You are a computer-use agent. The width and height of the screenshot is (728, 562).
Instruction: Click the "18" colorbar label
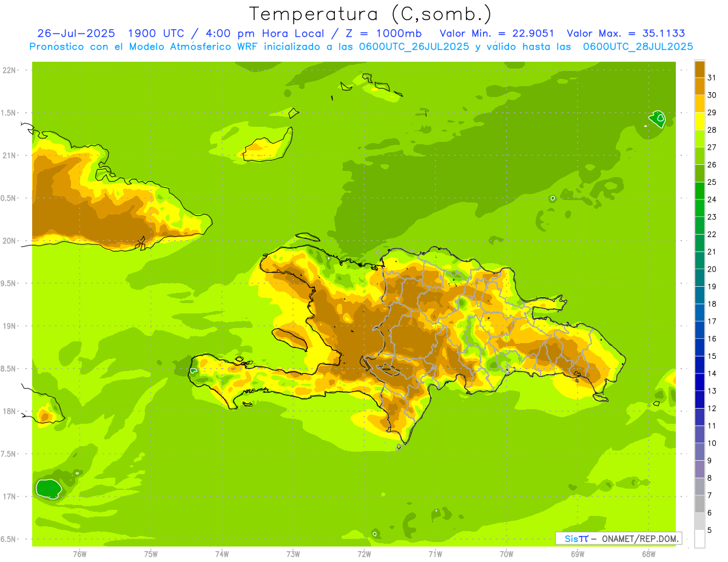(712, 304)
